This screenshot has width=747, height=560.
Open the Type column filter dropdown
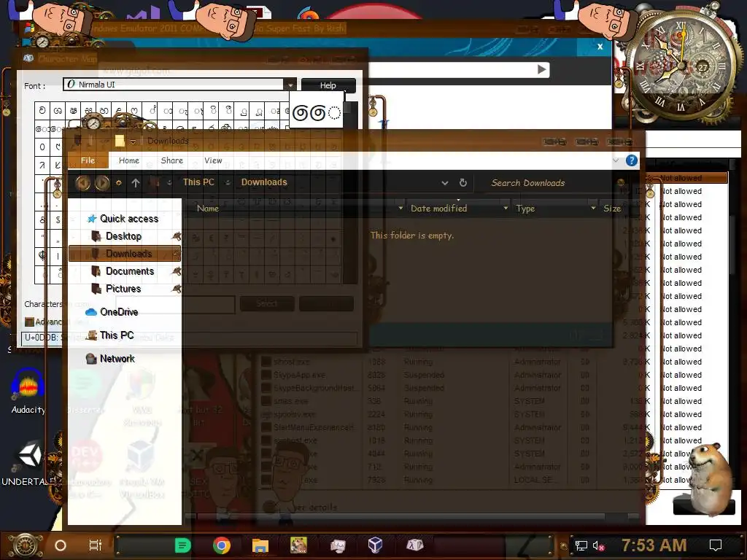[x=593, y=209]
